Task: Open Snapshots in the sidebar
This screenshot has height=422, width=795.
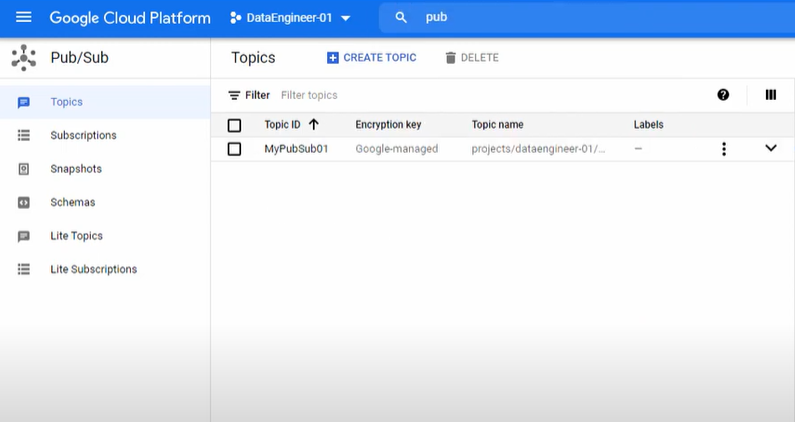Action: (x=105, y=169)
